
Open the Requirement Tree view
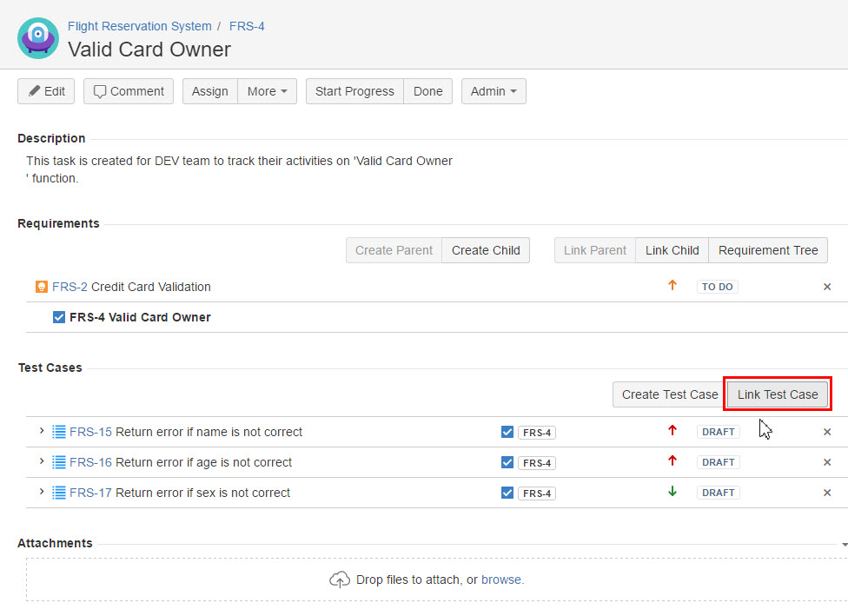click(768, 250)
